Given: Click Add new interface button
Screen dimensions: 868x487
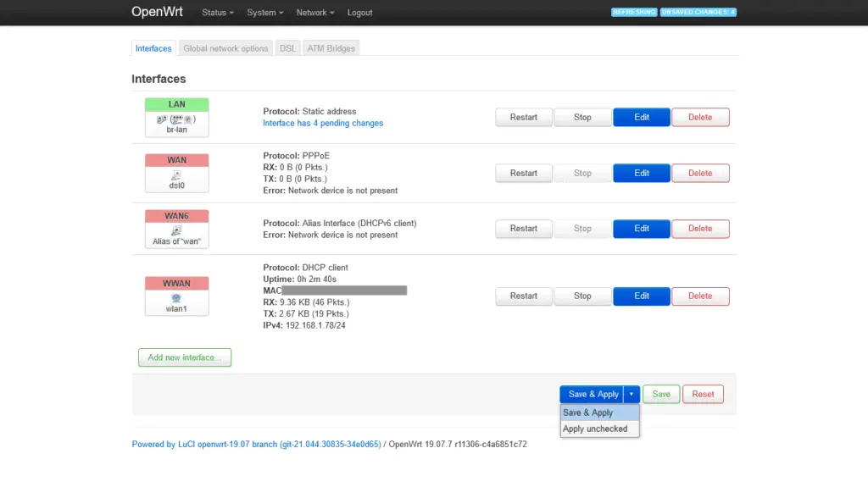Looking at the screenshot, I should coord(185,357).
